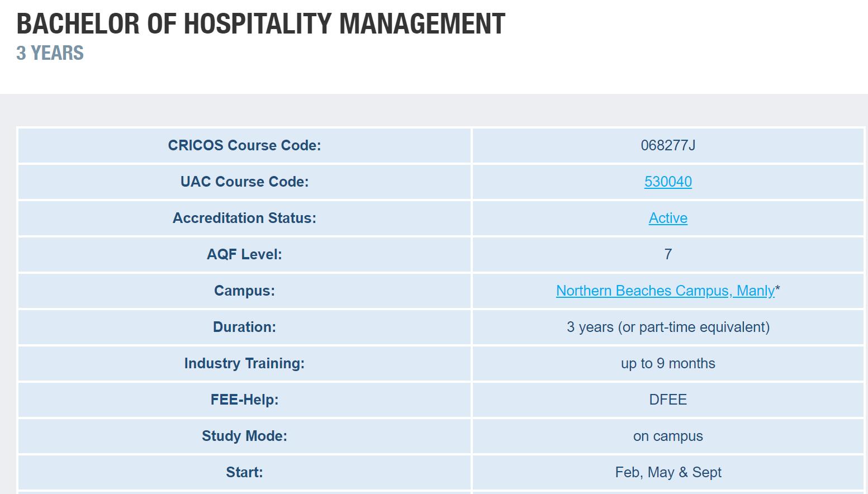Select the 3 years part-time equivalent text
The width and height of the screenshot is (868, 494).
click(667, 327)
